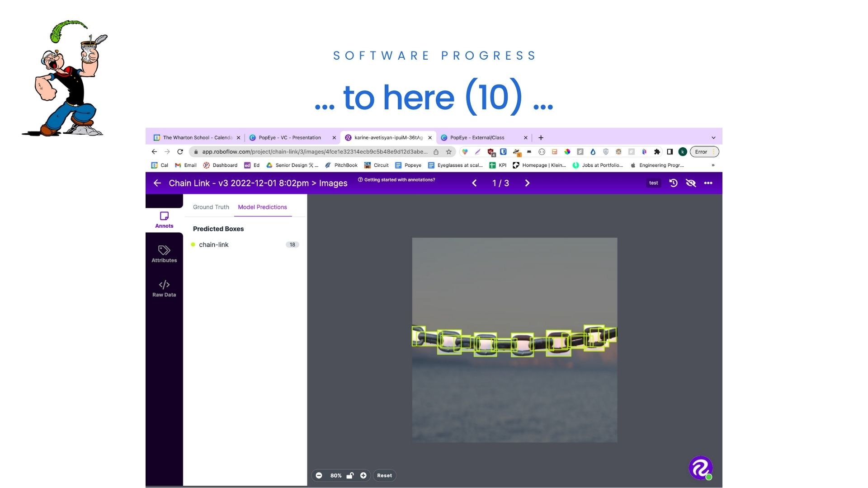Viewport: 868px width, 488px height.
Task: Click the annotation history clock icon
Action: (673, 183)
